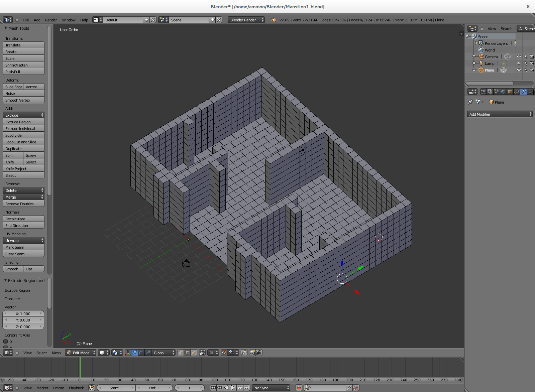Toggle proportional editing button
Viewport: 535px width, 392px height.
213,353
